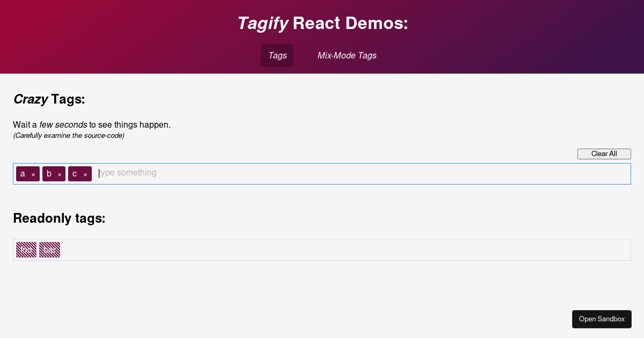Switch to the Mix-Mode Tags tab
Screen dimensions: 644x338
point(347,55)
